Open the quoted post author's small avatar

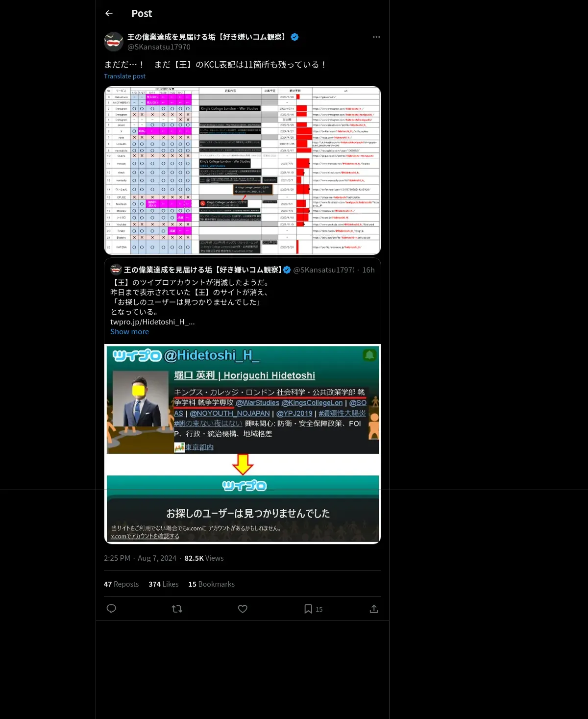[116, 270]
